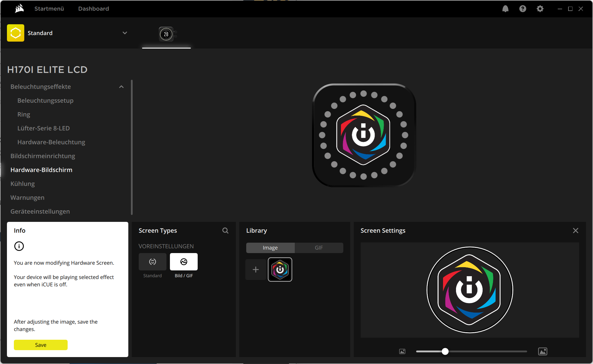Click the VOREINSTELLUNGEN label
This screenshot has height=364, width=593.
click(x=166, y=246)
